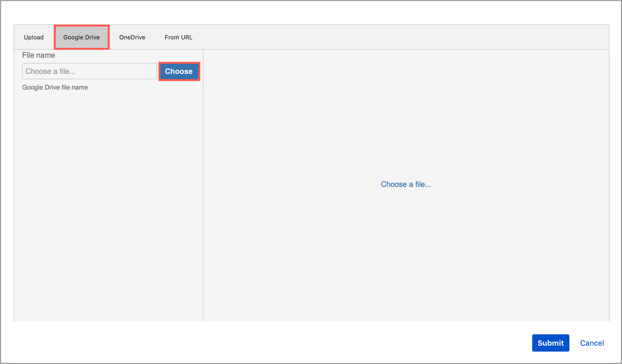Viewport: 622px width, 364px height.
Task: Click the OneDrive option
Action: pyautogui.click(x=132, y=37)
